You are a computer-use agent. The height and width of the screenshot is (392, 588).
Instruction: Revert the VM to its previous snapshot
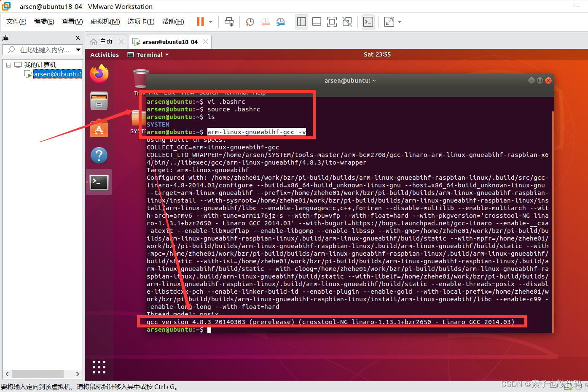[x=265, y=22]
